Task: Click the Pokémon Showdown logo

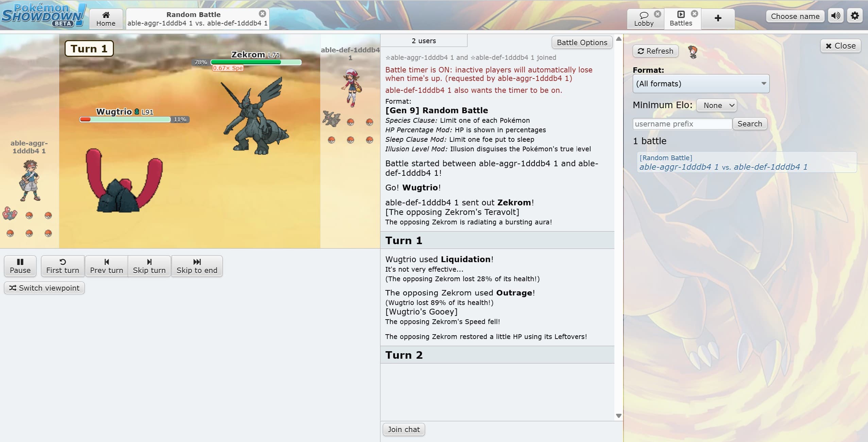Action: point(43,15)
